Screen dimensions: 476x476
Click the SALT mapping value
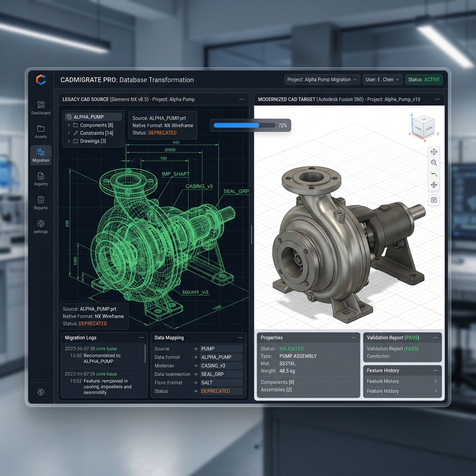point(221,383)
